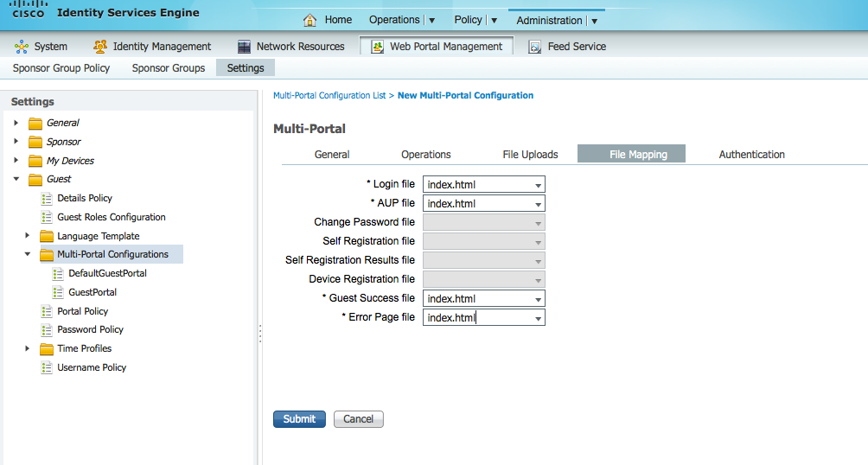
Task: Expand the Time Profiles node arrow
Action: pos(27,349)
